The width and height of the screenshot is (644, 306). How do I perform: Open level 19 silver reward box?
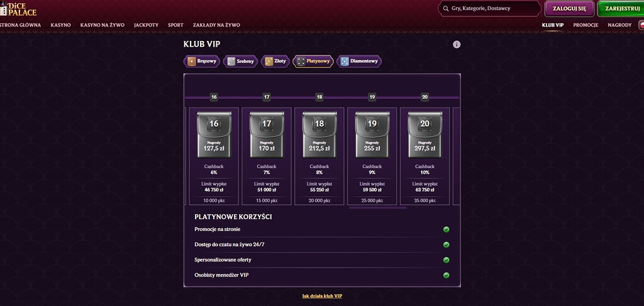tap(372, 135)
